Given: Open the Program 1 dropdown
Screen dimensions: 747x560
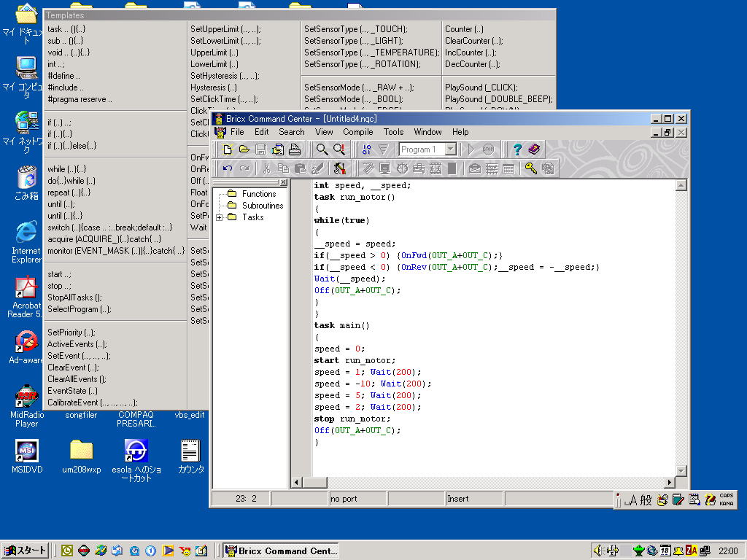Looking at the screenshot, I should [x=451, y=149].
